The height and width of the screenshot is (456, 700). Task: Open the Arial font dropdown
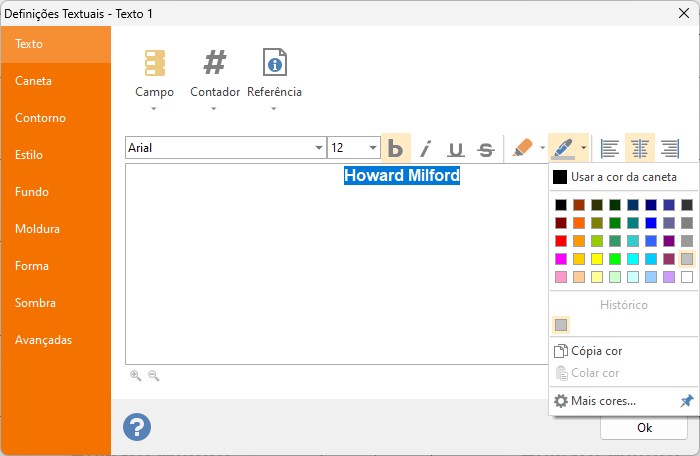[x=319, y=148]
